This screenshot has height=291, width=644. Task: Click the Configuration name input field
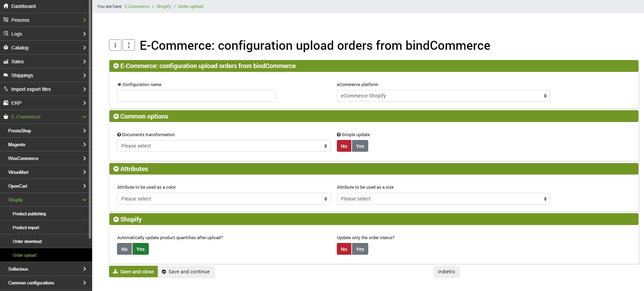point(196,96)
